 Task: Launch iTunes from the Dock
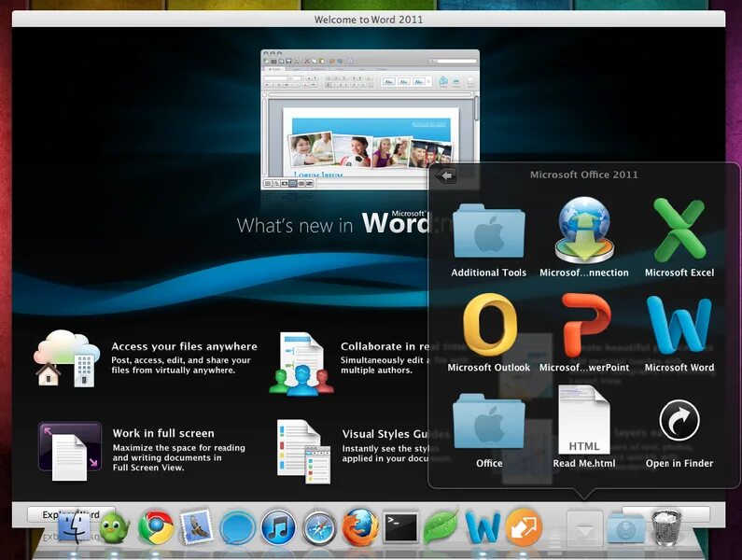pos(279,527)
